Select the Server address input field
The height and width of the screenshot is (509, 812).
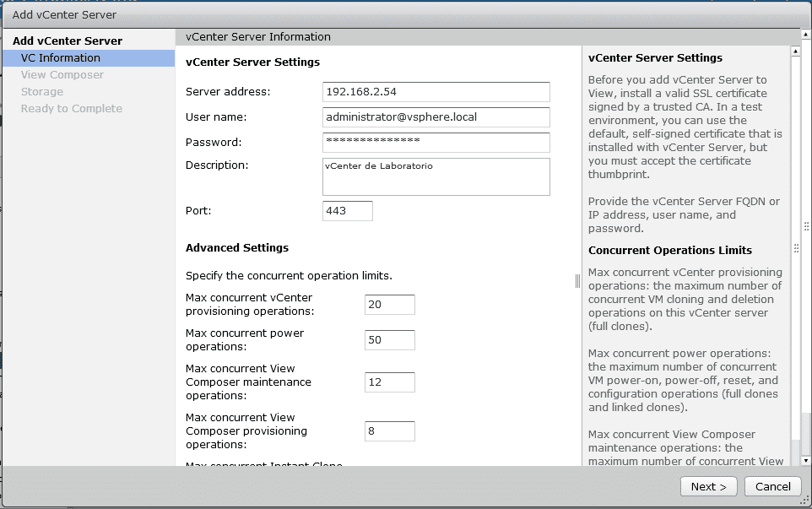tap(436, 92)
